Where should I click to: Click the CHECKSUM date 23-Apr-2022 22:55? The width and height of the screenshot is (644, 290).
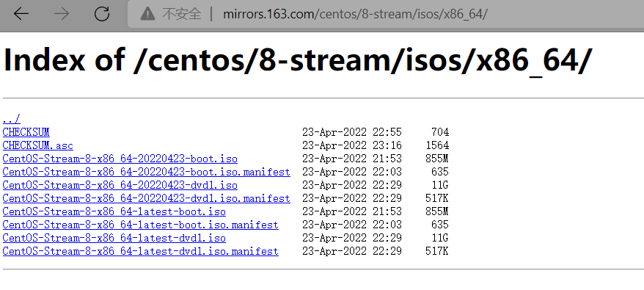352,132
